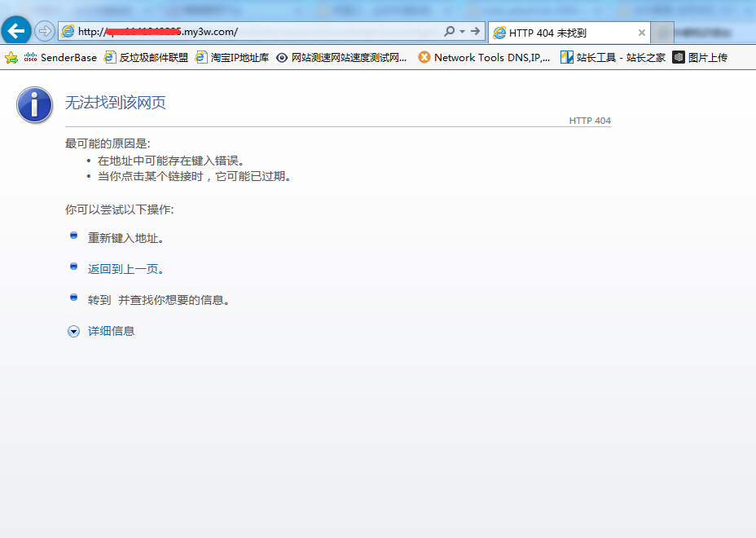The height and width of the screenshot is (538, 756).
Task: Open the 网站测速 bookmark
Action: coord(341,58)
